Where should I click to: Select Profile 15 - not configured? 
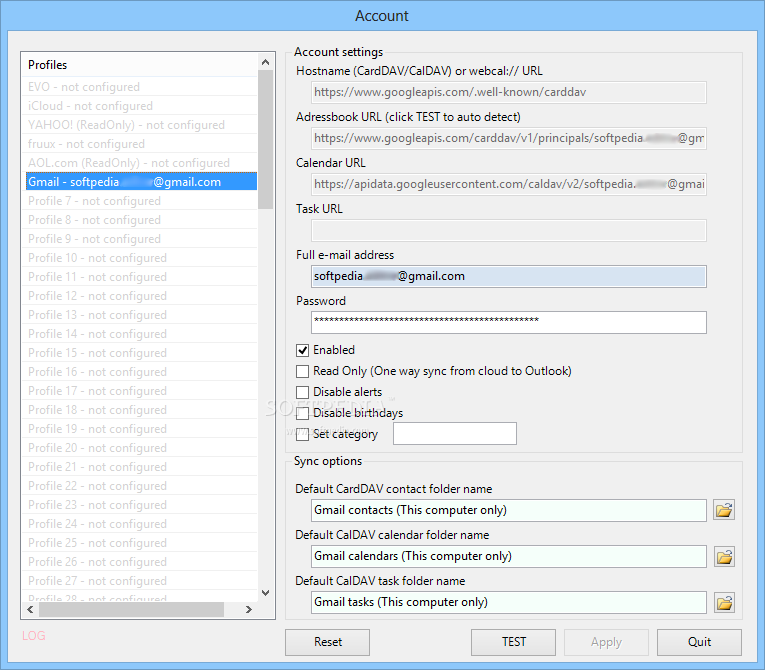pyautogui.click(x=139, y=353)
